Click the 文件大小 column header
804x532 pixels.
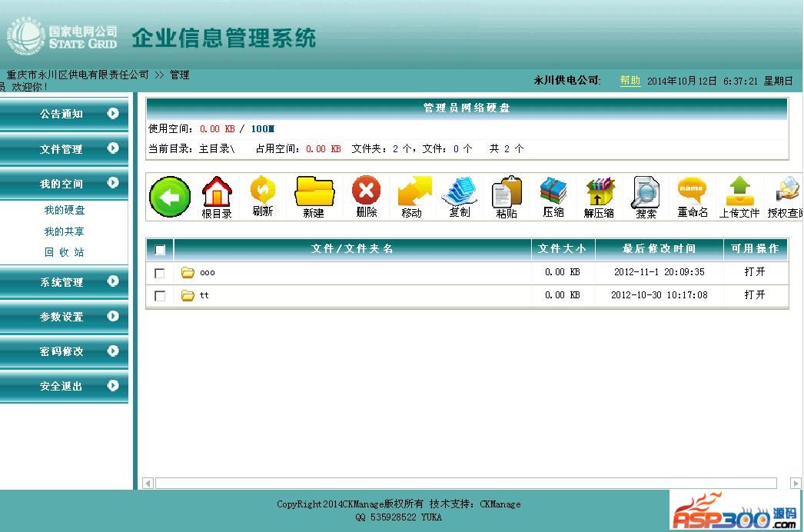pos(563,249)
